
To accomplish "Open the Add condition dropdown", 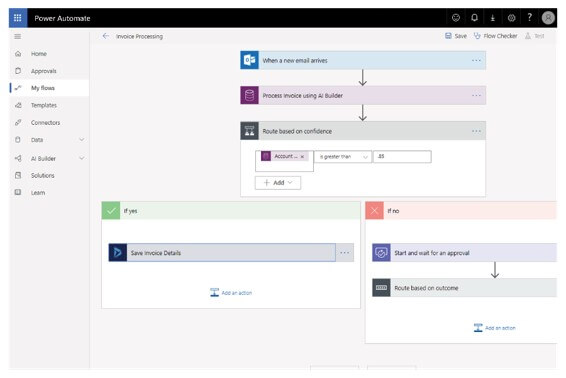I will (x=278, y=183).
